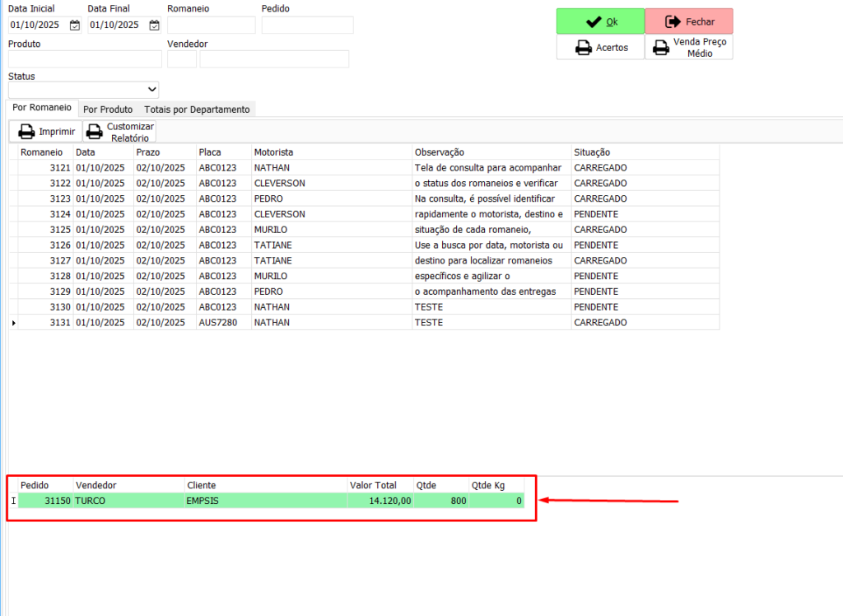Image resolution: width=843 pixels, height=616 pixels.
Task: Close the window with the Fechar button
Action: click(x=689, y=21)
